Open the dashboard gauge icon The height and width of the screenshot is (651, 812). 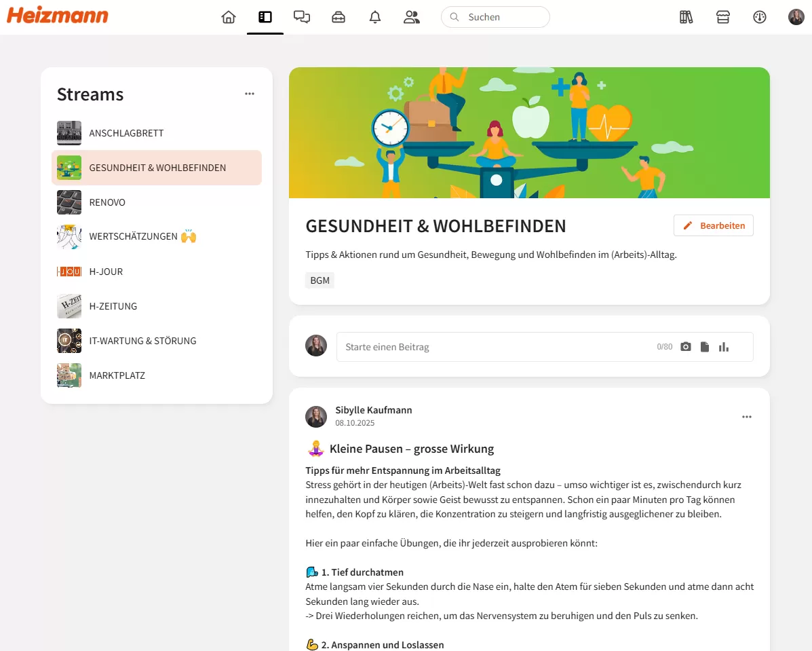tap(760, 17)
